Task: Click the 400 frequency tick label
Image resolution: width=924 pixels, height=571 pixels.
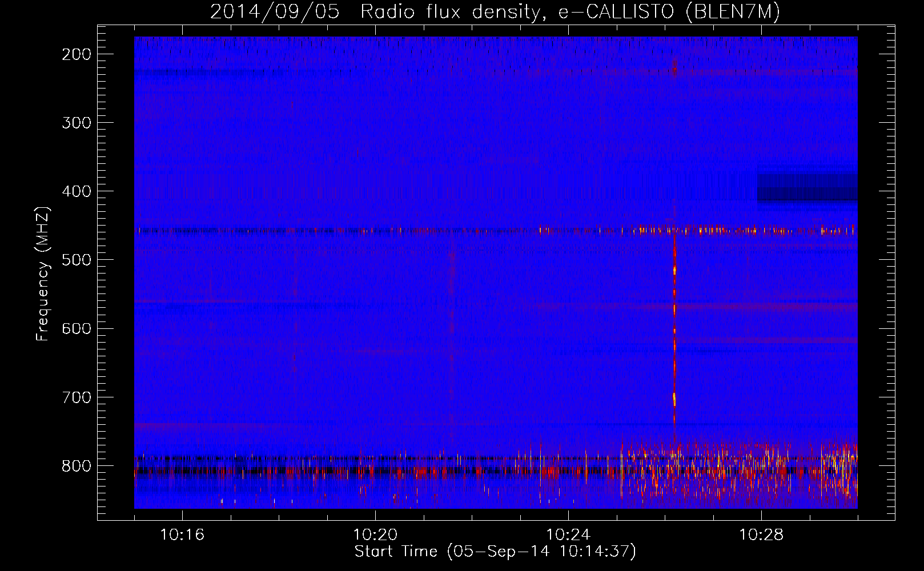Action: (x=77, y=191)
